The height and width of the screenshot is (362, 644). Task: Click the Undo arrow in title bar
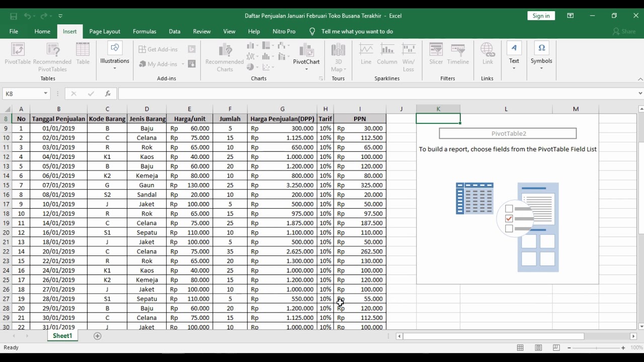27,16
